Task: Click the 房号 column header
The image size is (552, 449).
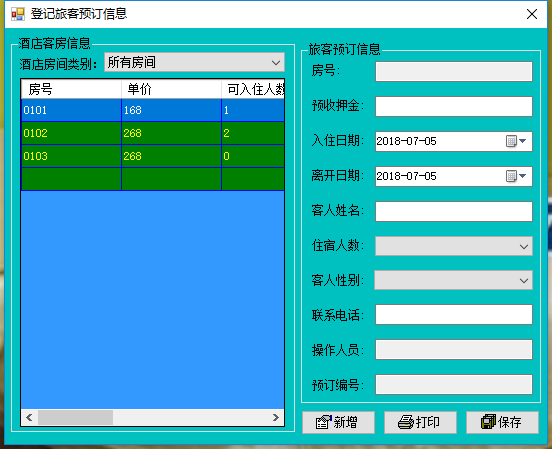Action: coord(71,89)
